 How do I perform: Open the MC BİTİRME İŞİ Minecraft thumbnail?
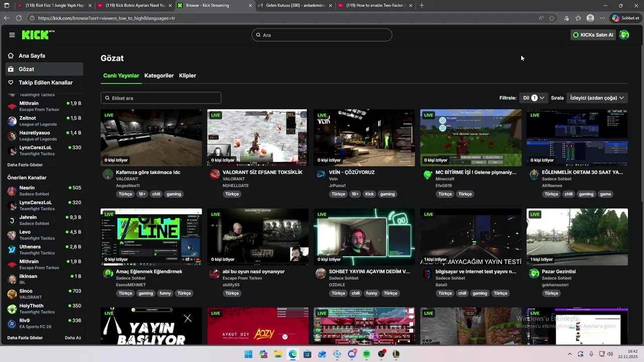coord(471,138)
